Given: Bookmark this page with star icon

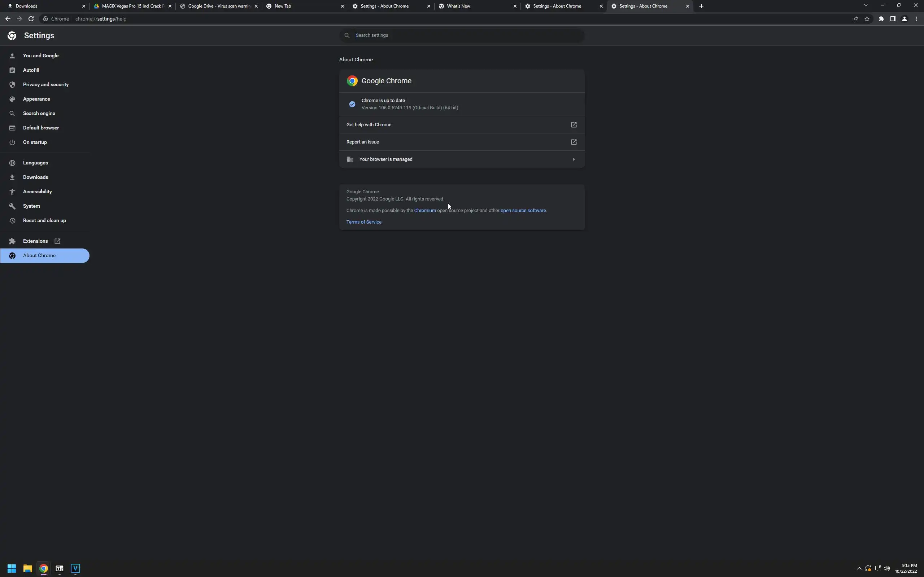Looking at the screenshot, I should [x=867, y=19].
